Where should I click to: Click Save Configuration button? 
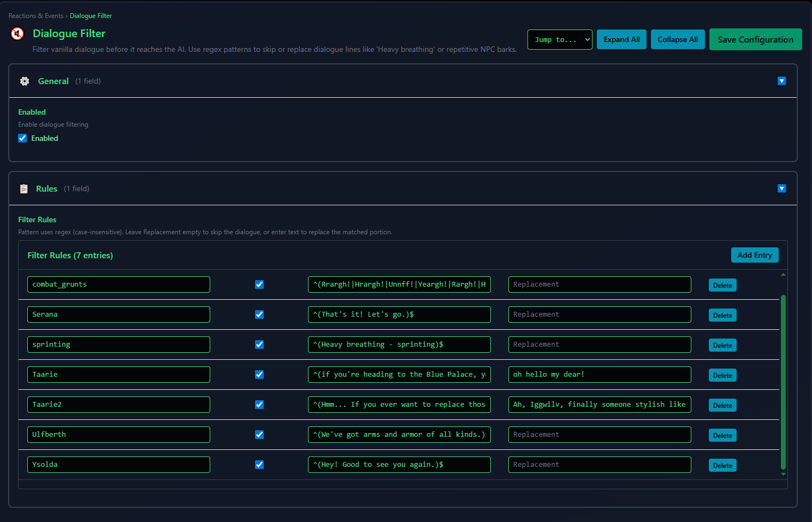point(755,40)
